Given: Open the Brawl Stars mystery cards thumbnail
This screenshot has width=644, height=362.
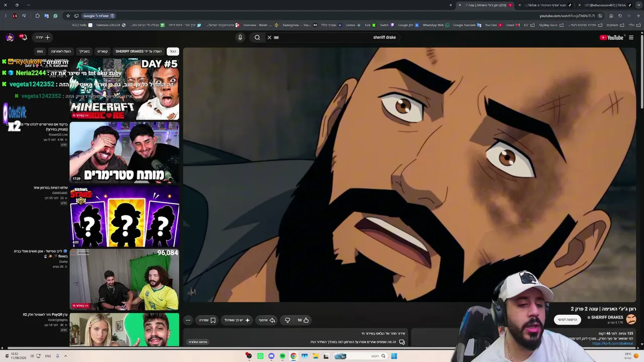Looking at the screenshot, I should [124, 217].
